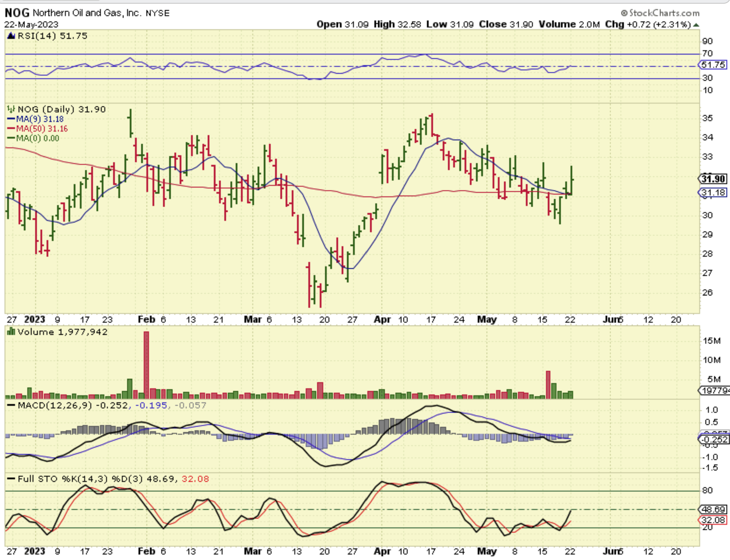Screen dimensions: 730x560
Task: Click the MA(0) green legend swatch
Action: tap(11, 138)
